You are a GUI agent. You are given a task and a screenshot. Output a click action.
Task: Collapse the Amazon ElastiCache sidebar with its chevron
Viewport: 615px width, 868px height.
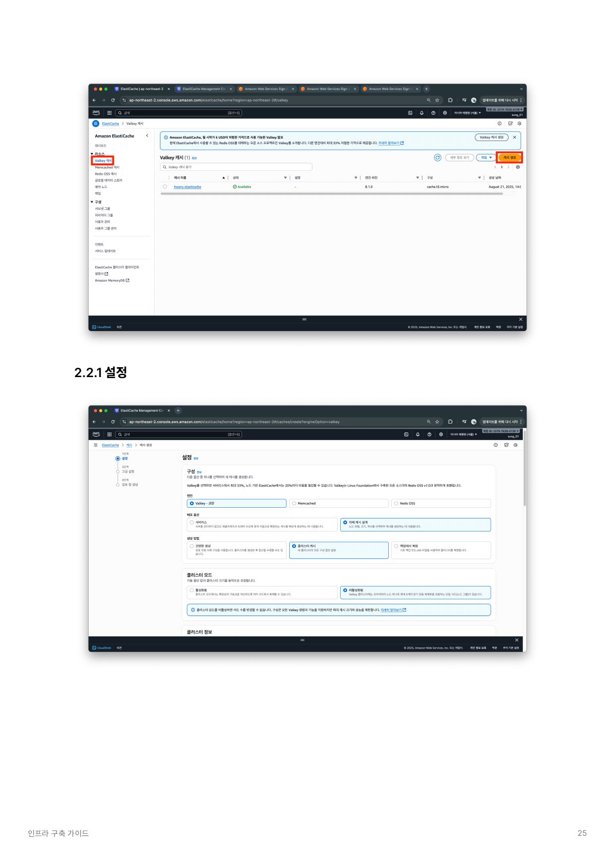pos(147,136)
